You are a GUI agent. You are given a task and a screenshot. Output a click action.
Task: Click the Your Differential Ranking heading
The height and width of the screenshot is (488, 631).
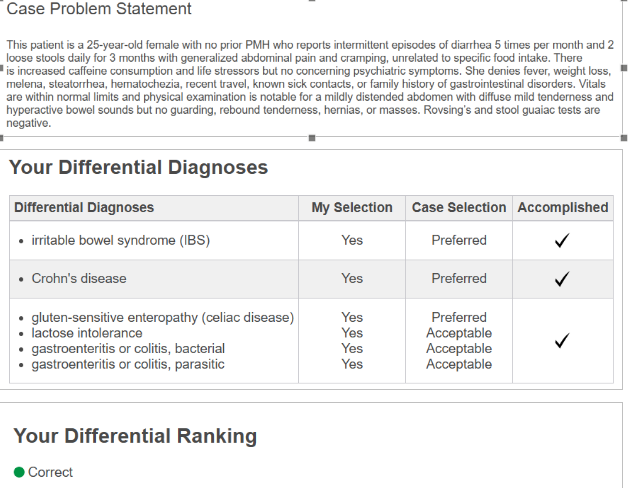pyautogui.click(x=135, y=436)
